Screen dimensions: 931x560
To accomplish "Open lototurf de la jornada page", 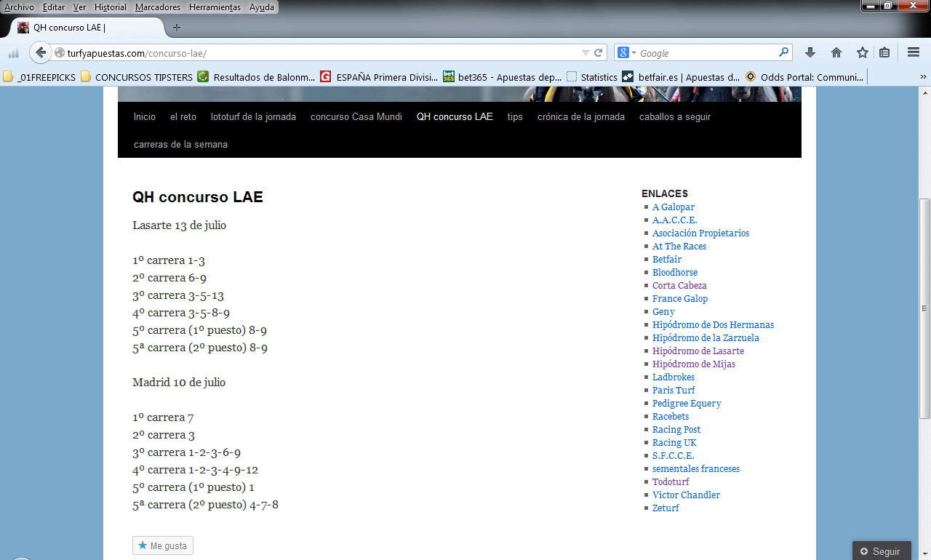I will point(253,116).
